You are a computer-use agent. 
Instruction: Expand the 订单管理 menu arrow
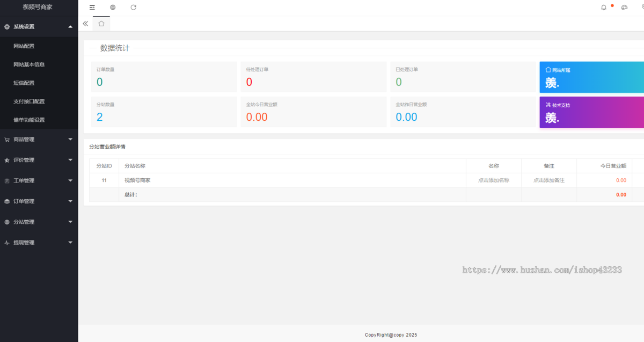click(x=70, y=201)
